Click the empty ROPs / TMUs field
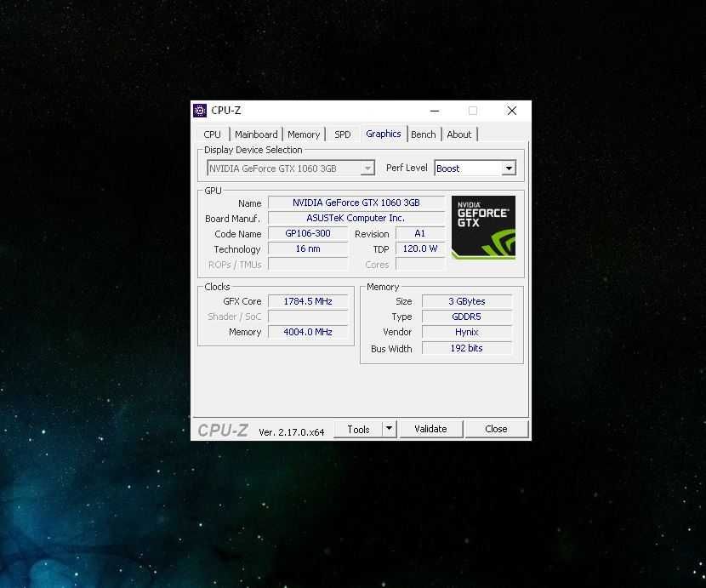This screenshot has height=588, width=706. point(308,264)
